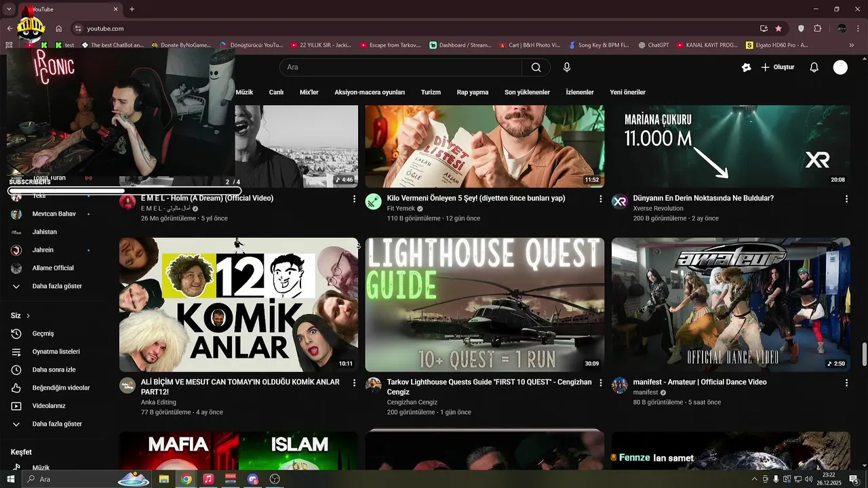The image size is (868, 488).
Task: Click browser back arrow
Action: point(9,28)
